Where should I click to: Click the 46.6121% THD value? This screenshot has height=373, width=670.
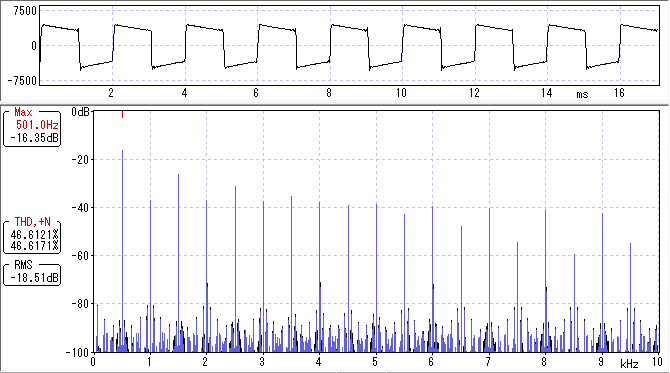pyautogui.click(x=34, y=235)
